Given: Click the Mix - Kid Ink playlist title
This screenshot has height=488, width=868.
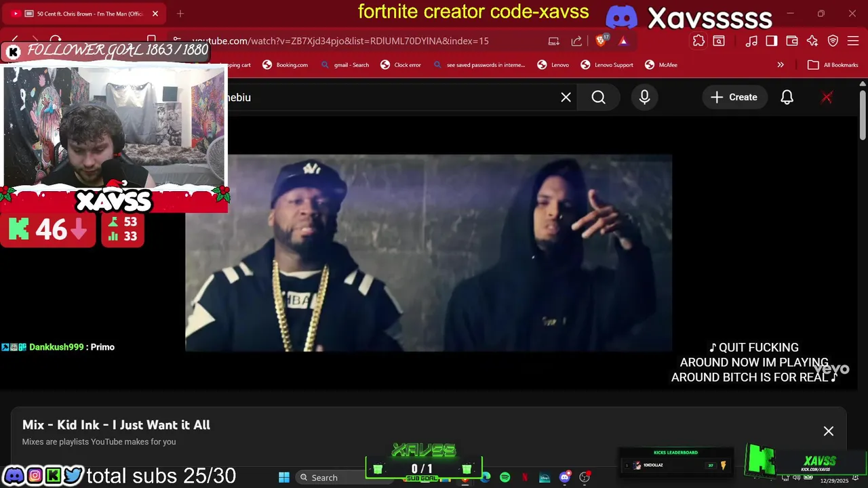Looking at the screenshot, I should coord(116,425).
